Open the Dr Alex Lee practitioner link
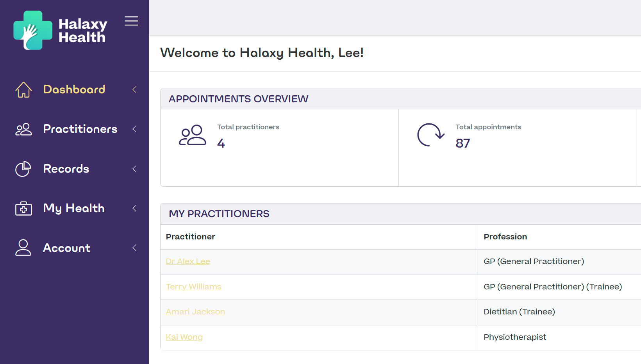 coord(188,261)
